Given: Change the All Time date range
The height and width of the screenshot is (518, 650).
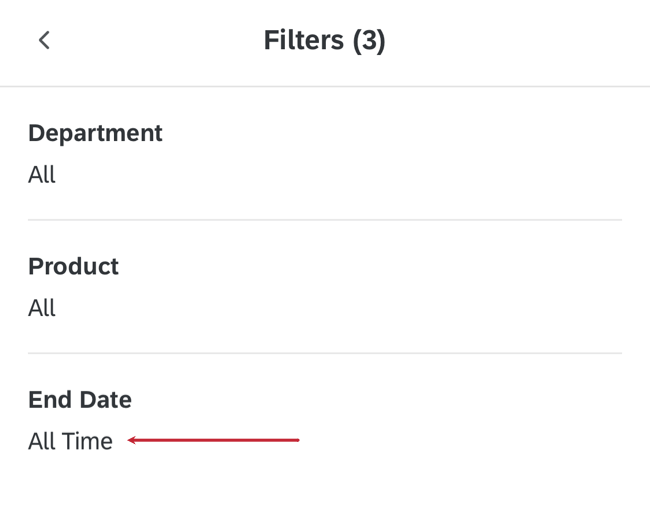Looking at the screenshot, I should click(70, 441).
